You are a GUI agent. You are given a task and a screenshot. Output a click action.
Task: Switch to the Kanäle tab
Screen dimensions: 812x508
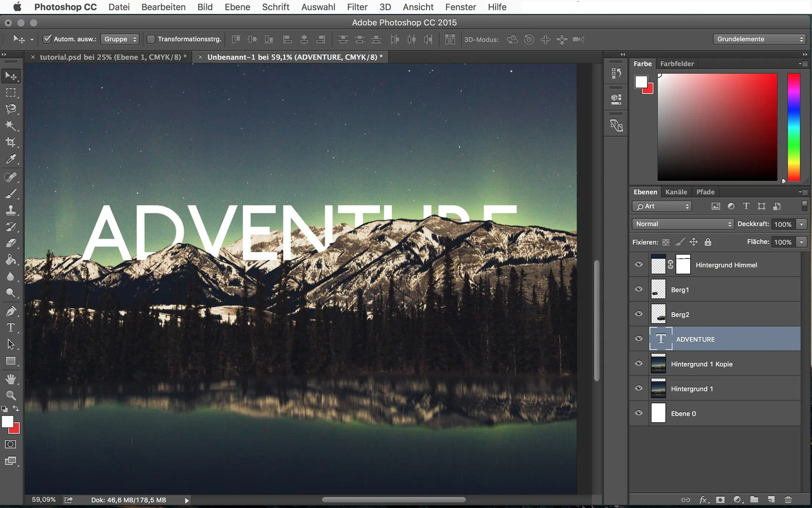pos(676,192)
